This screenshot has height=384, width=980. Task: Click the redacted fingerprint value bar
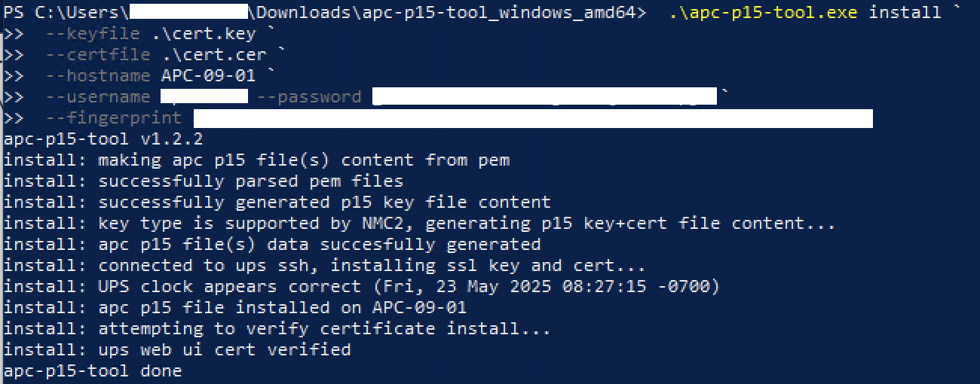point(533,118)
